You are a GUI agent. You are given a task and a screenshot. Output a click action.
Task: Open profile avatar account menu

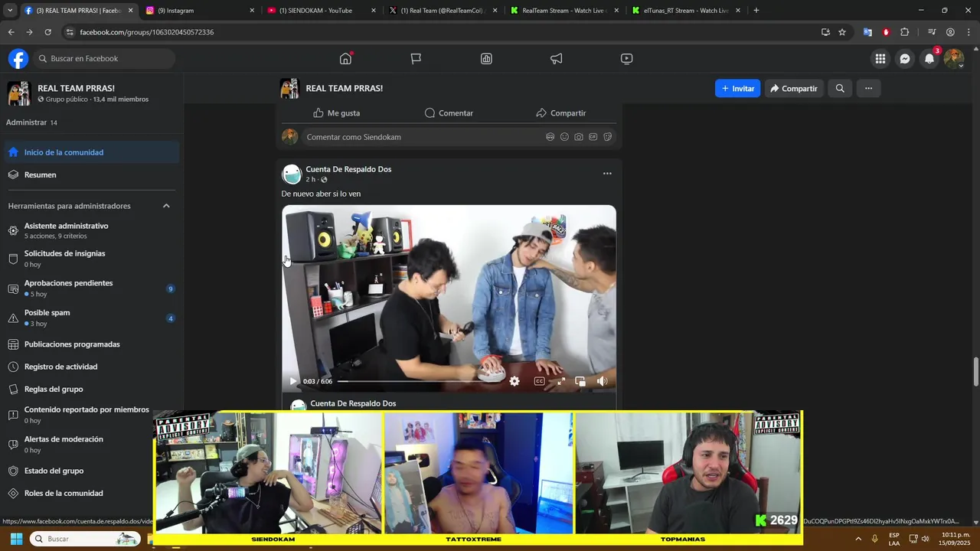click(954, 59)
